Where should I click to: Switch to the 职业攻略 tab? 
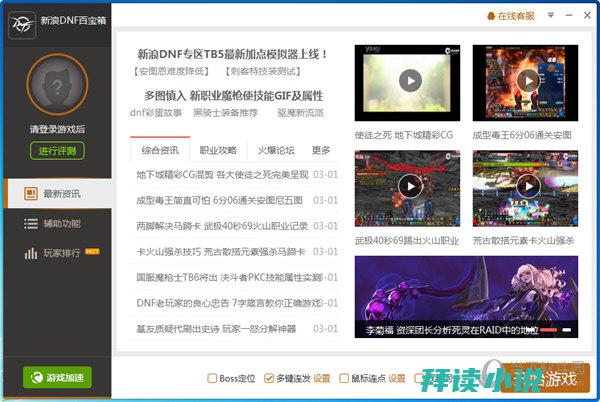click(x=218, y=150)
